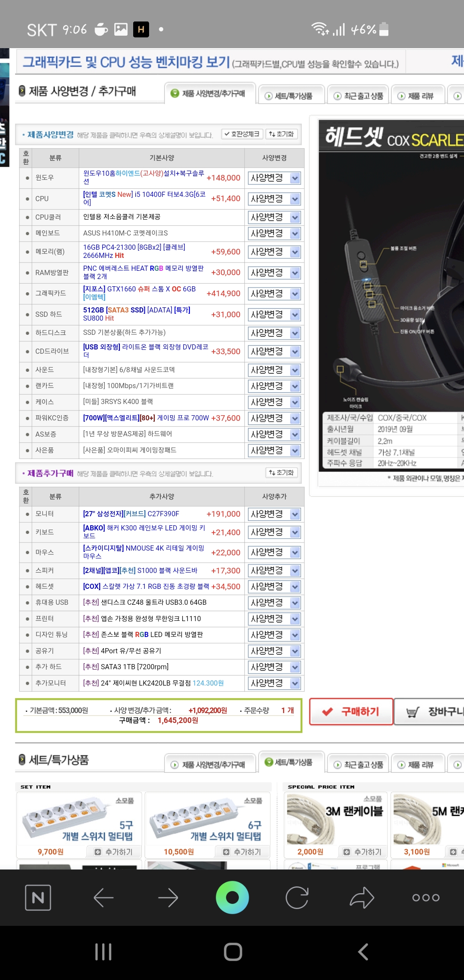Open 사양변경 dropdown for CPU row
The width and height of the screenshot is (464, 980).
pos(274,199)
